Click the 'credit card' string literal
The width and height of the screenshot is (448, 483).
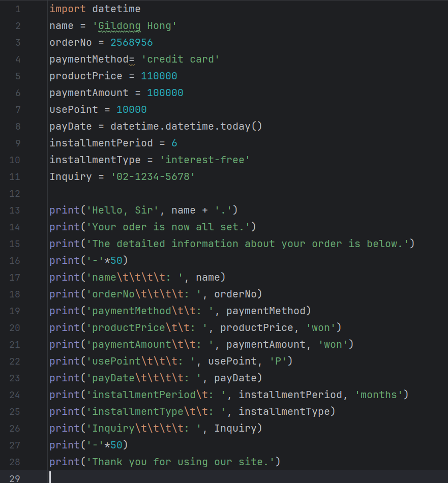coord(180,59)
